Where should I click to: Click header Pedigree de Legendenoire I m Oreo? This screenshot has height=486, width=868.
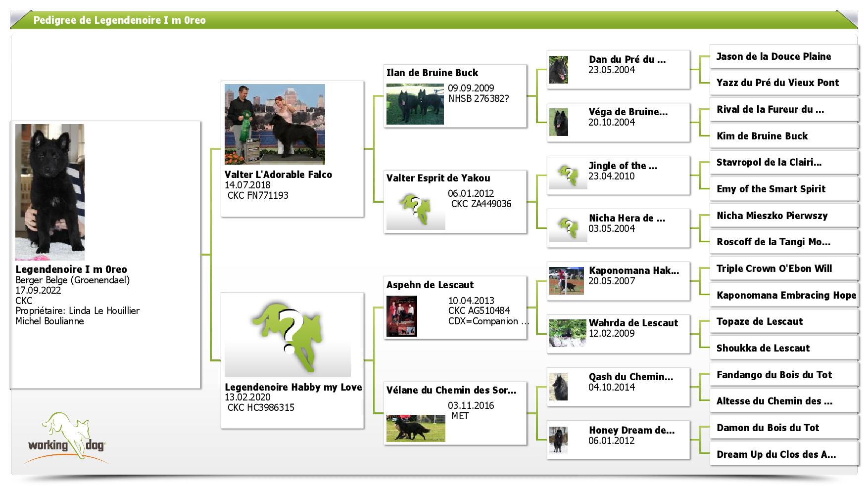click(119, 20)
